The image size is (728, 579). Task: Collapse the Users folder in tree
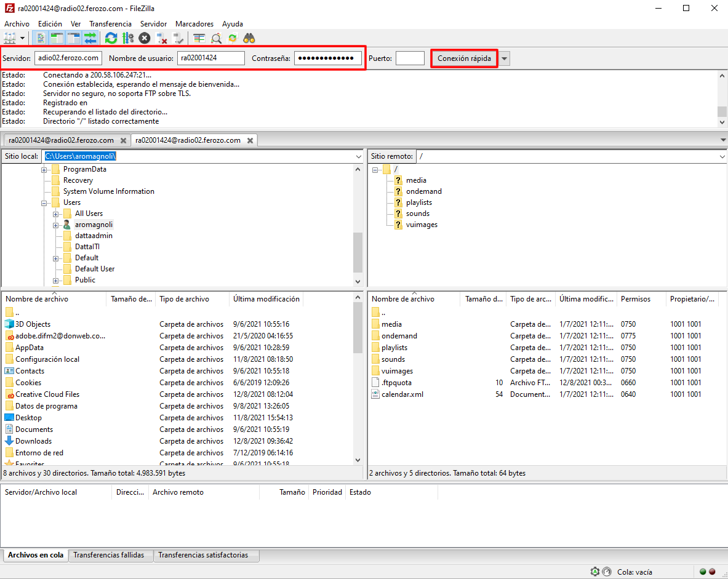44,203
